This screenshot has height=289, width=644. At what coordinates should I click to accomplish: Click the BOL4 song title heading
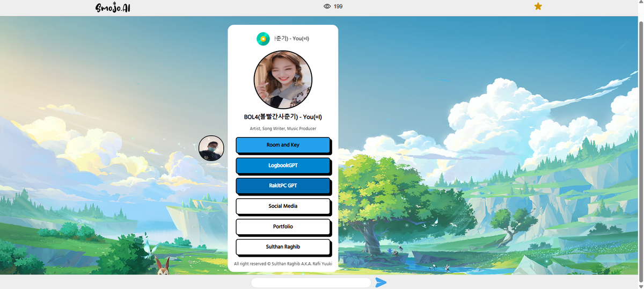point(283,117)
